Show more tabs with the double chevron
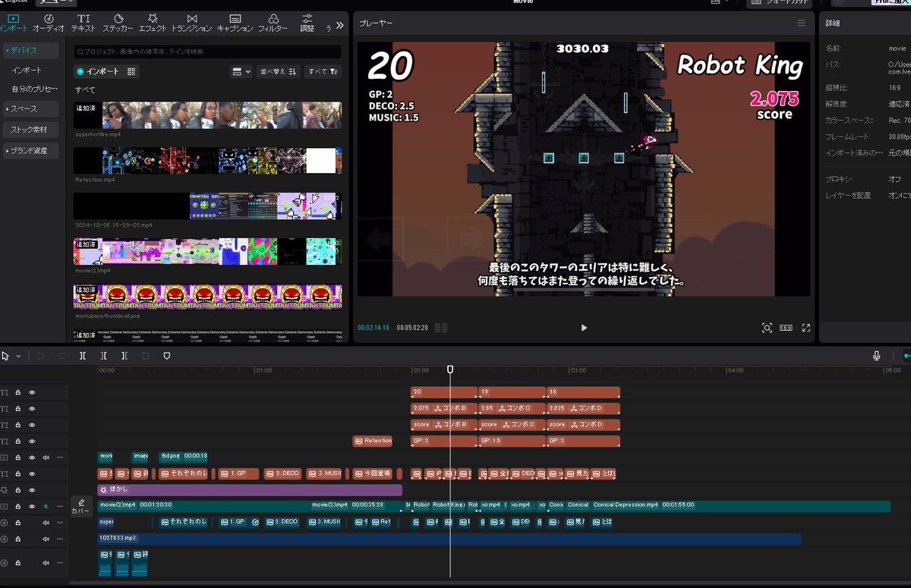Viewport: 911px width, 588px height. click(339, 24)
